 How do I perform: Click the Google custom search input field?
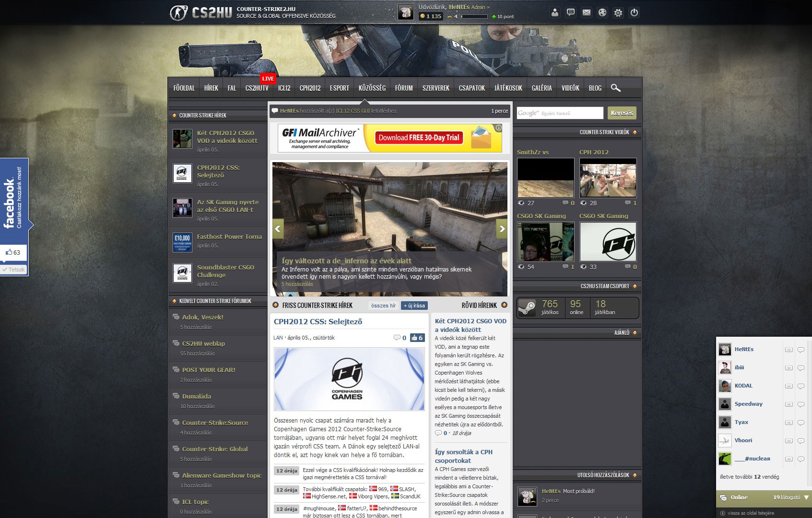click(560, 113)
